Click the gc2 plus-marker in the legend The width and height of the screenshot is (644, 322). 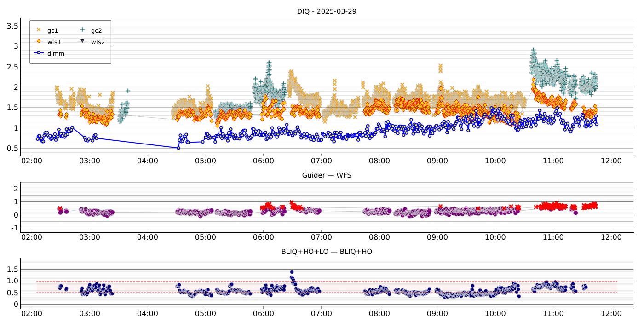82,29
